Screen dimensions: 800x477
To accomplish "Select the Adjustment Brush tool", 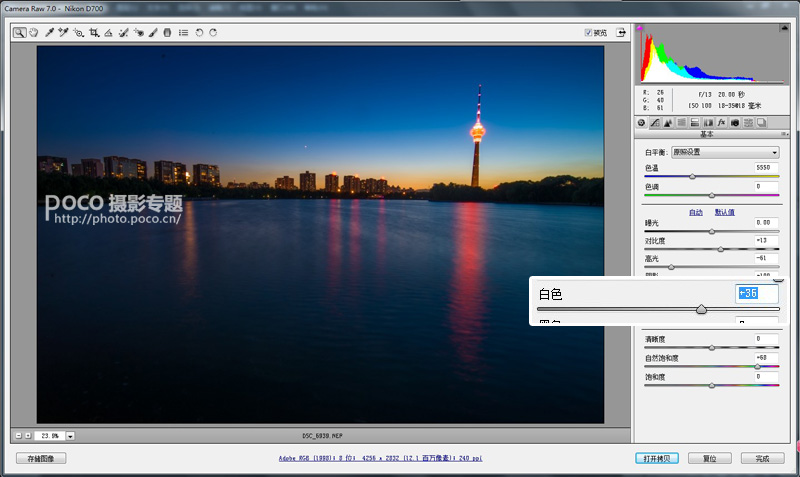I will pyautogui.click(x=153, y=33).
